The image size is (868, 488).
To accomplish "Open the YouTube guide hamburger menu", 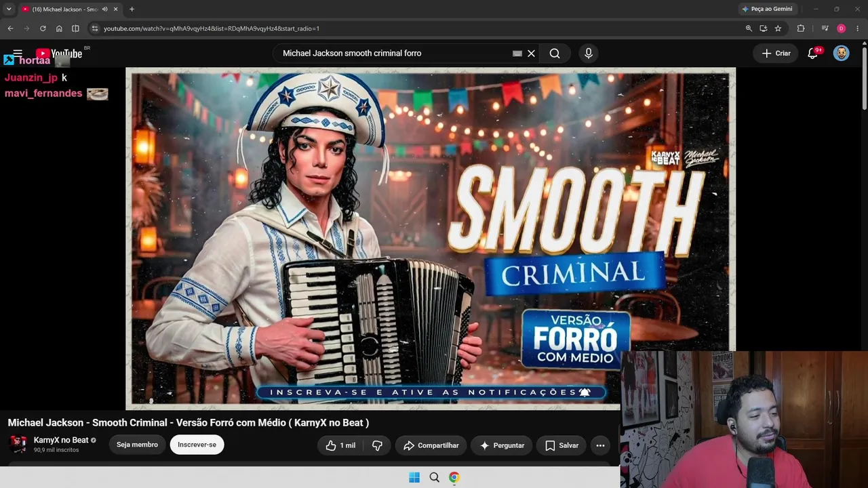I will pyautogui.click(x=18, y=53).
